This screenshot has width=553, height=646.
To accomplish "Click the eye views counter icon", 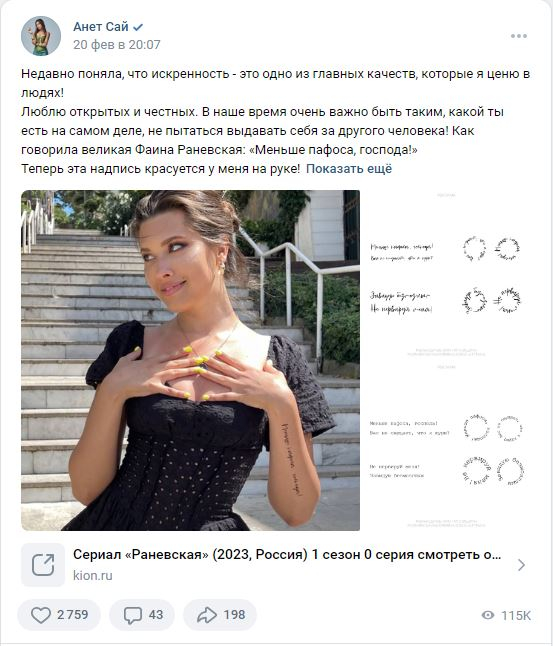I will click(487, 615).
